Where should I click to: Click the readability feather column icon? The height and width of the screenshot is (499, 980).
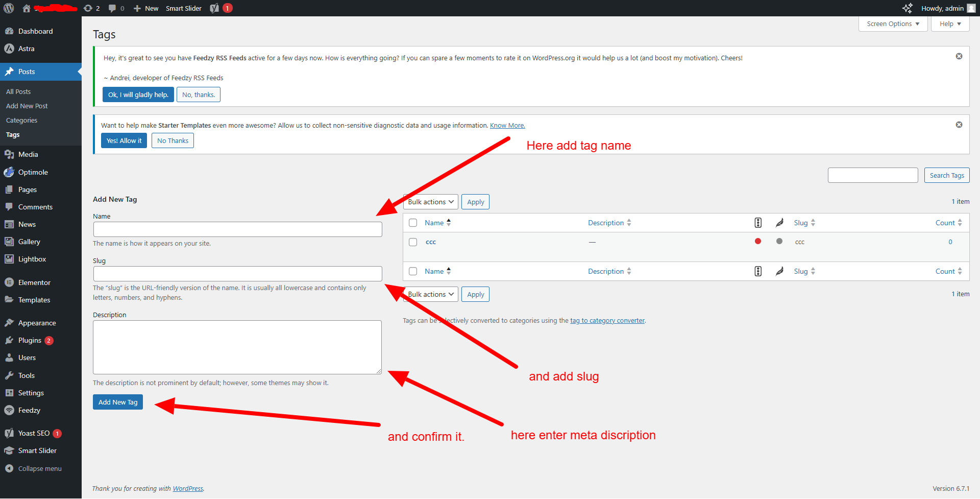(x=779, y=223)
